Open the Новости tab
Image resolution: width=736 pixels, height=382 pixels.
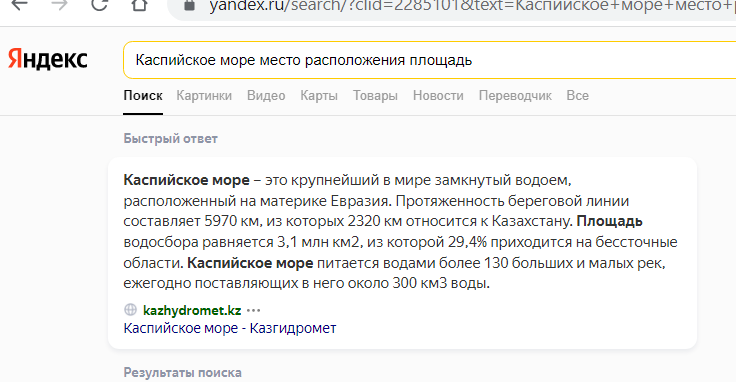pos(438,96)
